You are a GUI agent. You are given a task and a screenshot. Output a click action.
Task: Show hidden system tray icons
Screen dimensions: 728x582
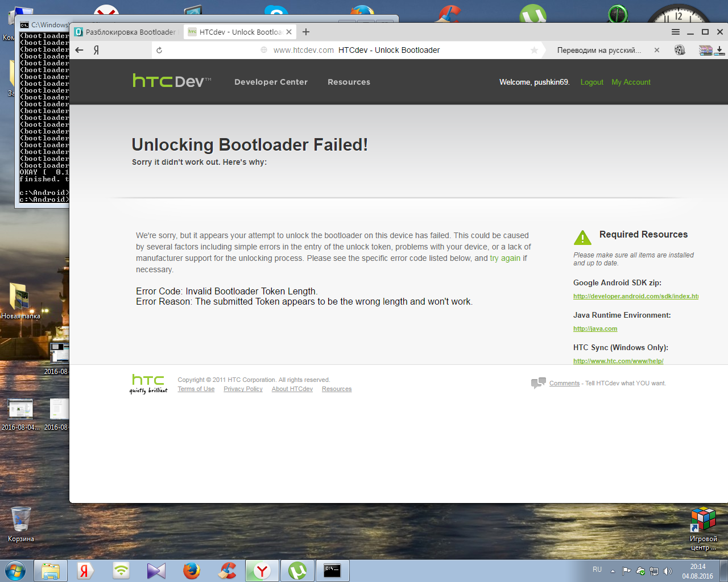(x=613, y=571)
